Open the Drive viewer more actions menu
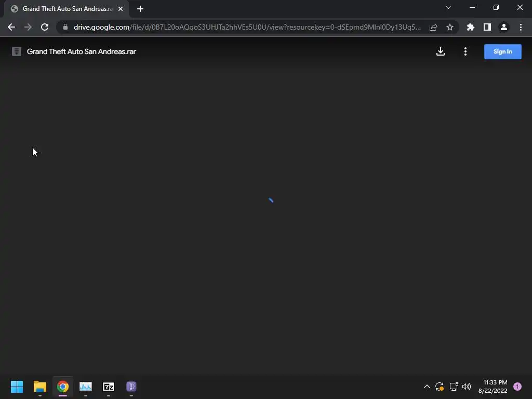The width and height of the screenshot is (532, 399). pos(465,51)
